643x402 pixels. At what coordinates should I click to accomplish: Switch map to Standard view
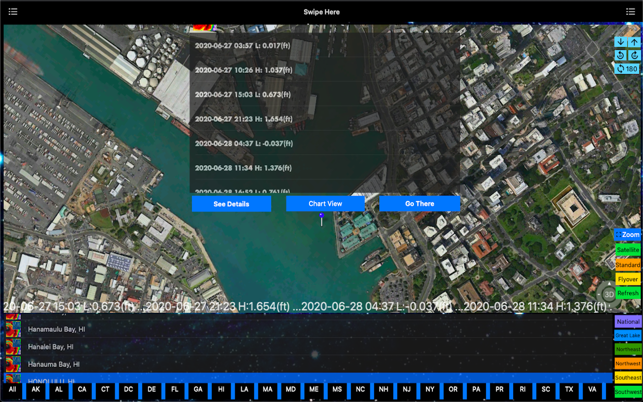(628, 265)
